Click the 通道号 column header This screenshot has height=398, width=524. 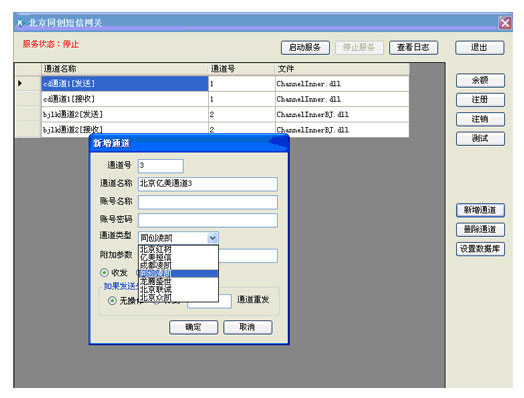[x=242, y=69]
